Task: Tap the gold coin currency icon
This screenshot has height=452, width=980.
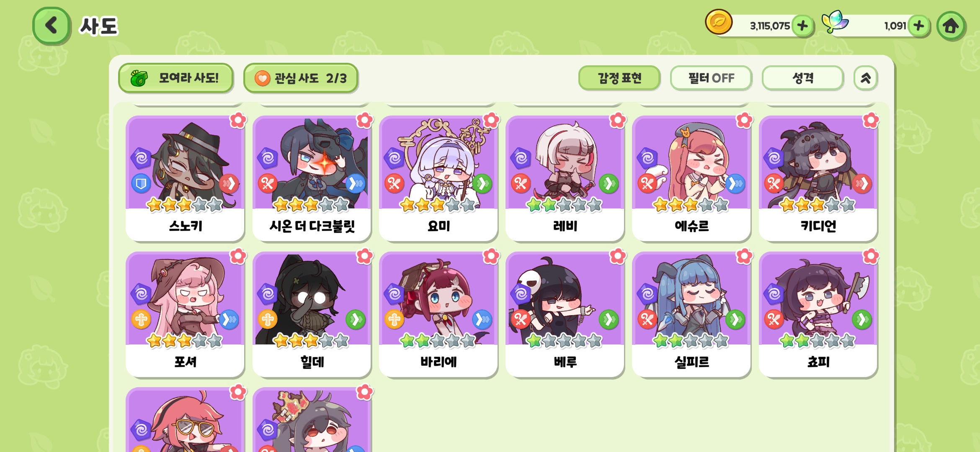Action: click(719, 22)
